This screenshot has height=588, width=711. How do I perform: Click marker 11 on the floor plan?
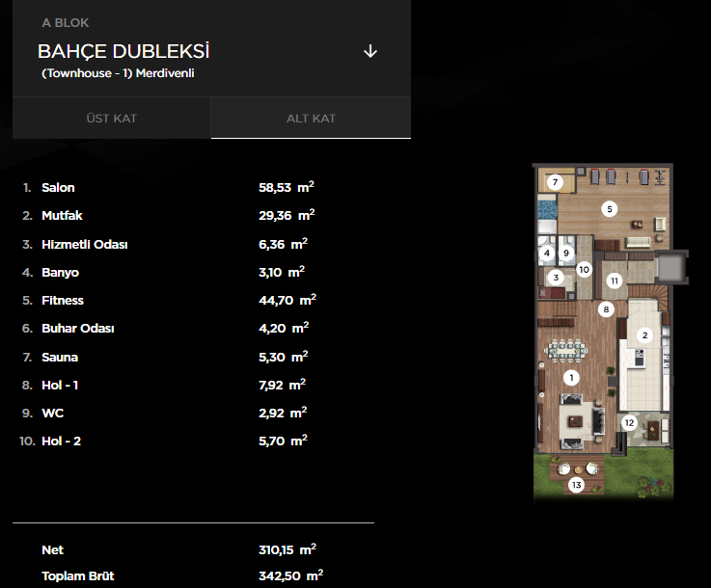(x=615, y=281)
